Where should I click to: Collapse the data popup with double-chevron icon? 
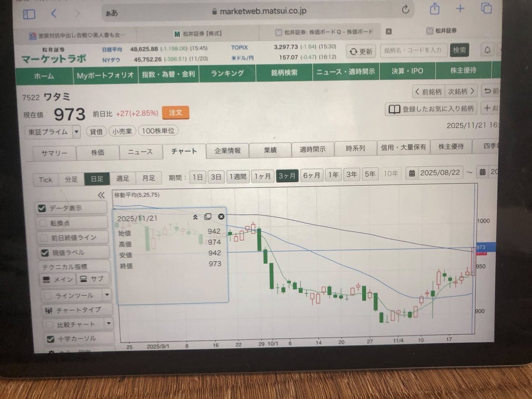pyautogui.click(x=195, y=217)
